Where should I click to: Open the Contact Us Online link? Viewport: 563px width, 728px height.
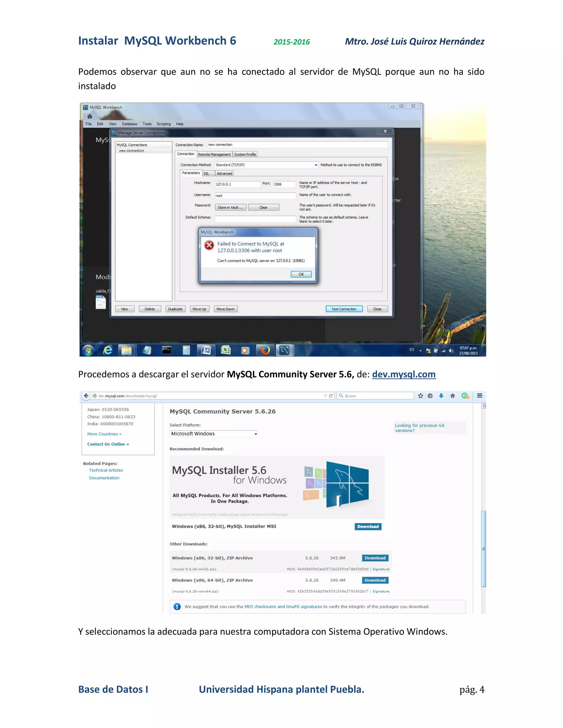(x=108, y=444)
